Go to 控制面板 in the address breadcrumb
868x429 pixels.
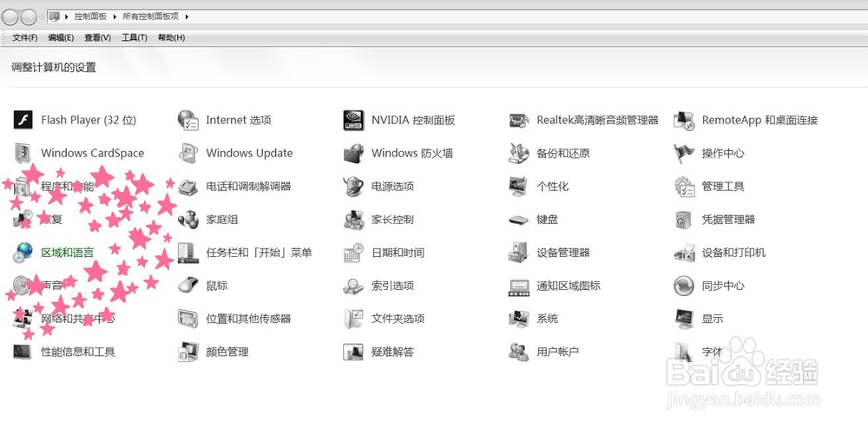point(91,16)
